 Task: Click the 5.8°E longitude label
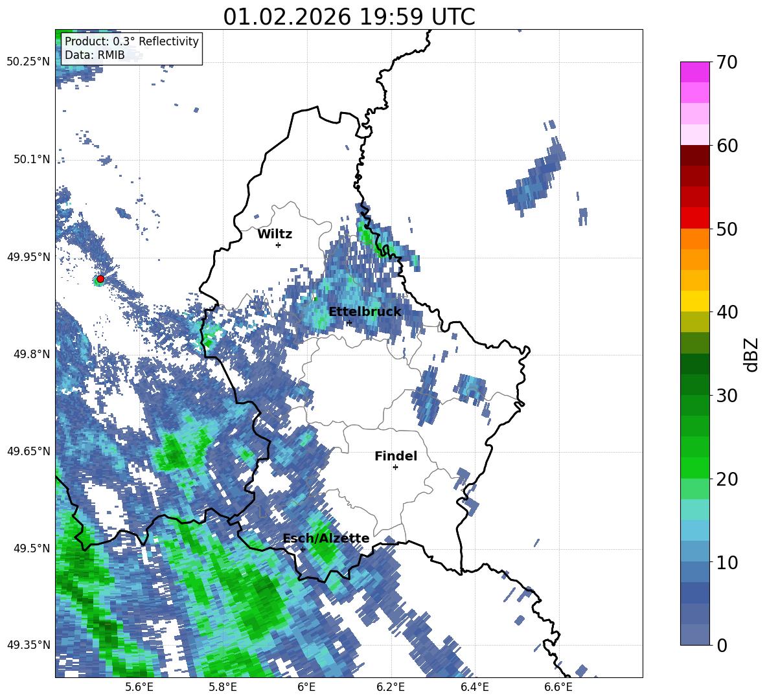(223, 687)
